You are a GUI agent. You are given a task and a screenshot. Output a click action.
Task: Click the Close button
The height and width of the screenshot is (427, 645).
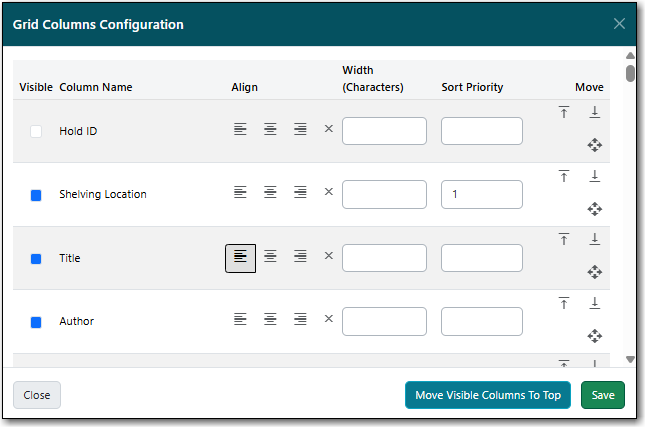pyautogui.click(x=37, y=395)
